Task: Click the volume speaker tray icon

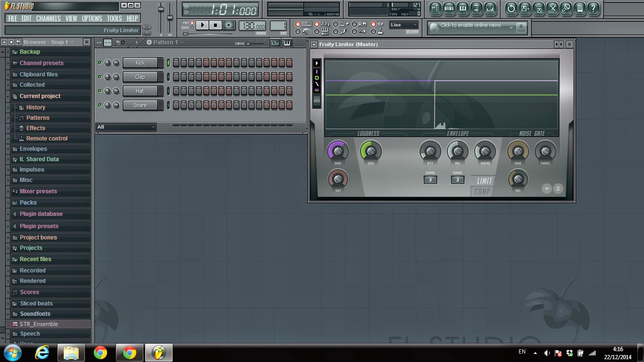Action: pos(547,353)
